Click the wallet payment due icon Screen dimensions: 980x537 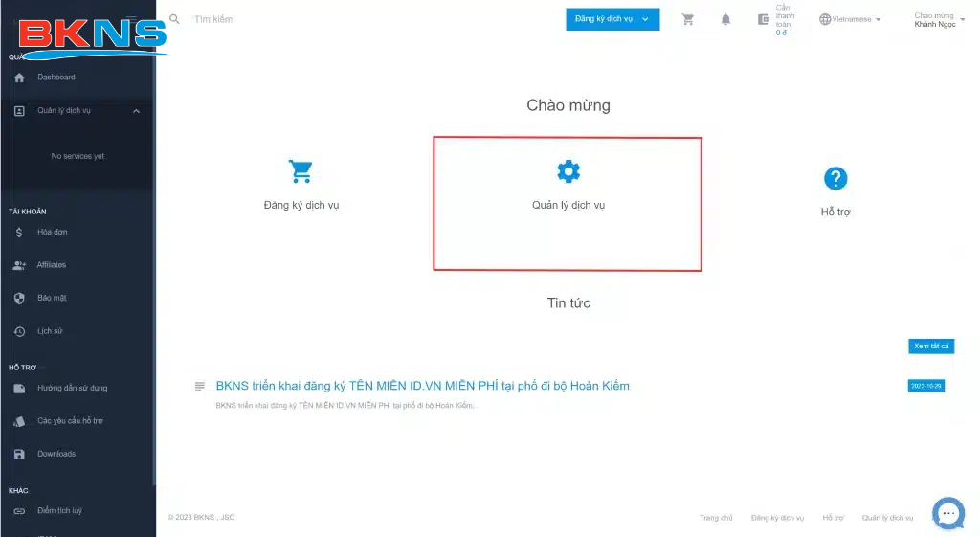click(x=763, y=19)
